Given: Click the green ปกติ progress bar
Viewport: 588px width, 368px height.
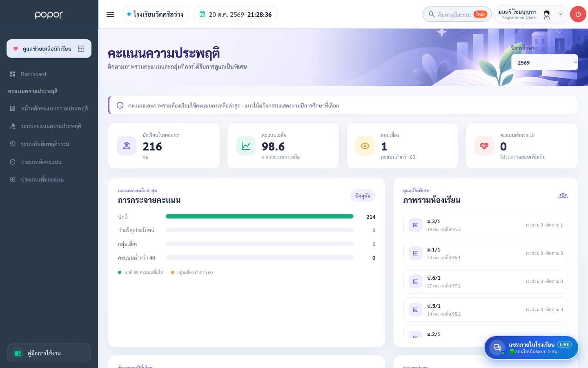Looking at the screenshot, I should 259,216.
